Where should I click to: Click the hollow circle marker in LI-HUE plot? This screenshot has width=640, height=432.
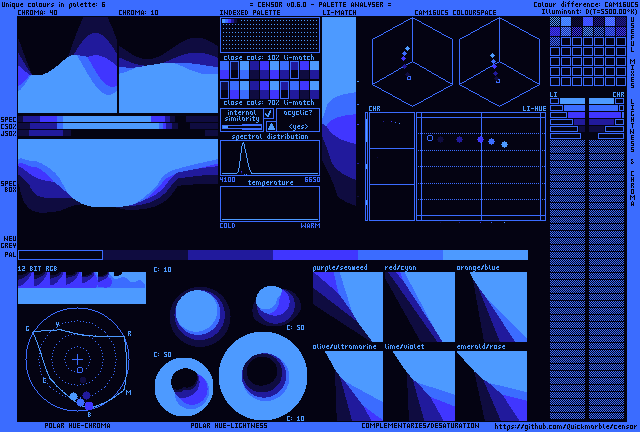point(429,138)
